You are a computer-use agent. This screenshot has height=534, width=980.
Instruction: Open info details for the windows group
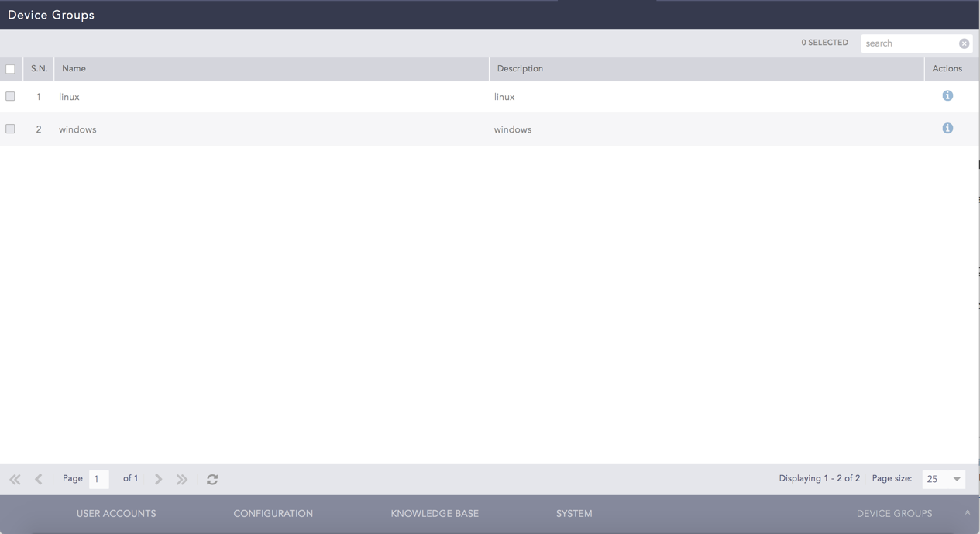tap(947, 128)
